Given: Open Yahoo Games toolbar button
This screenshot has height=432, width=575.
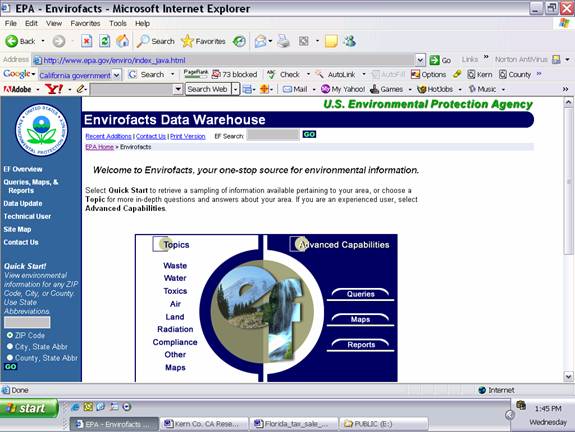Looking at the screenshot, I should pos(386,89).
